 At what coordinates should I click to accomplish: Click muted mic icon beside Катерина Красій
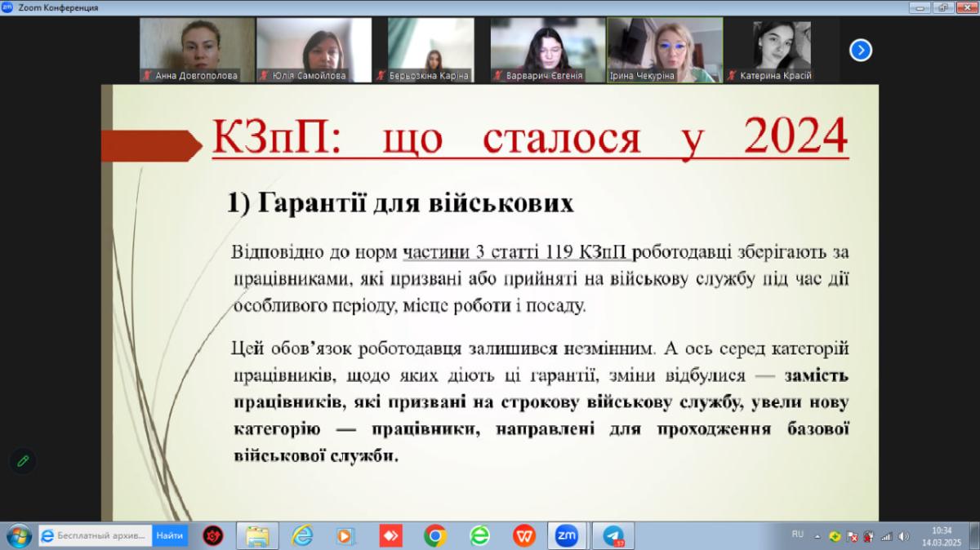click(733, 75)
